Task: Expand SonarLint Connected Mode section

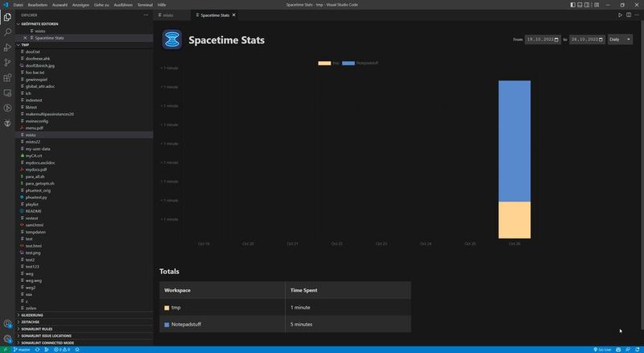Action: point(85,343)
